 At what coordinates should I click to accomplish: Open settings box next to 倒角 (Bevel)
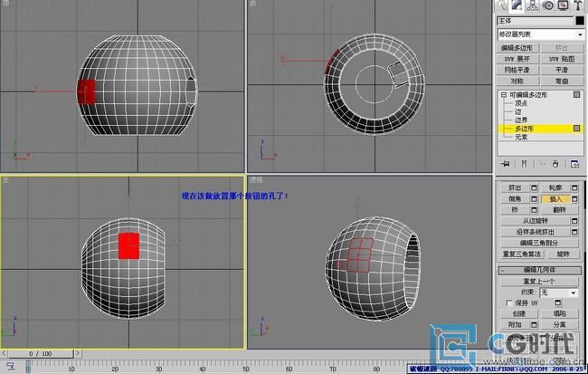(x=534, y=198)
